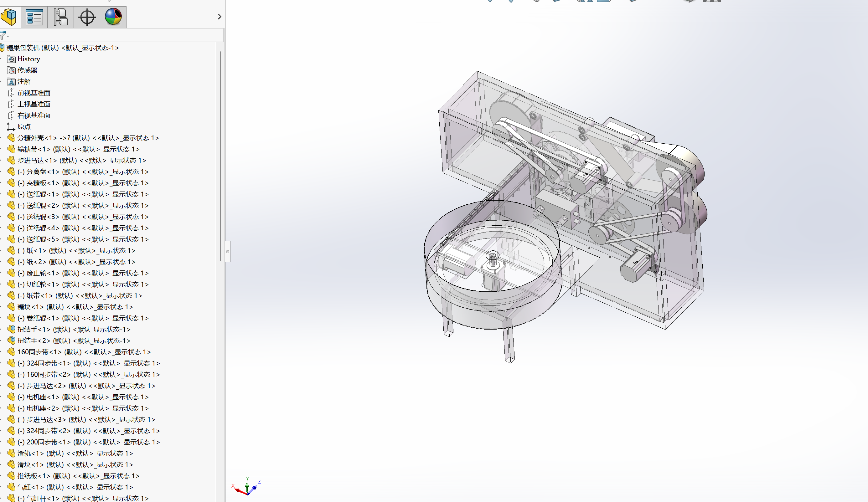
Task: Select the 滑块<1> component row
Action: pyautogui.click(x=70, y=465)
